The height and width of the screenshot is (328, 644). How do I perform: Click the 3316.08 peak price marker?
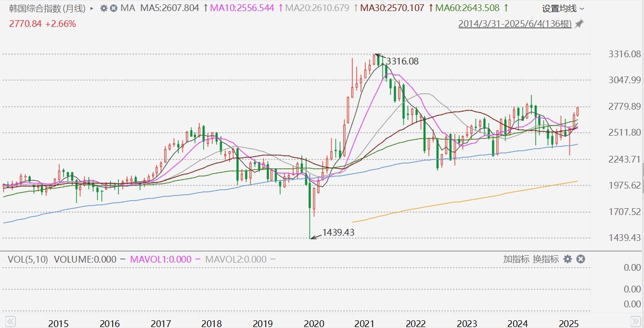point(402,61)
